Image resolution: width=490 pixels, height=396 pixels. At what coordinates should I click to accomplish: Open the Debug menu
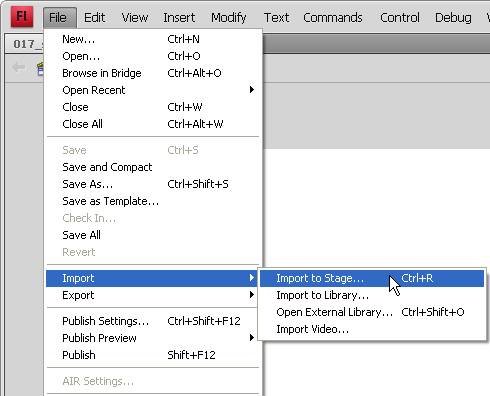[453, 17]
